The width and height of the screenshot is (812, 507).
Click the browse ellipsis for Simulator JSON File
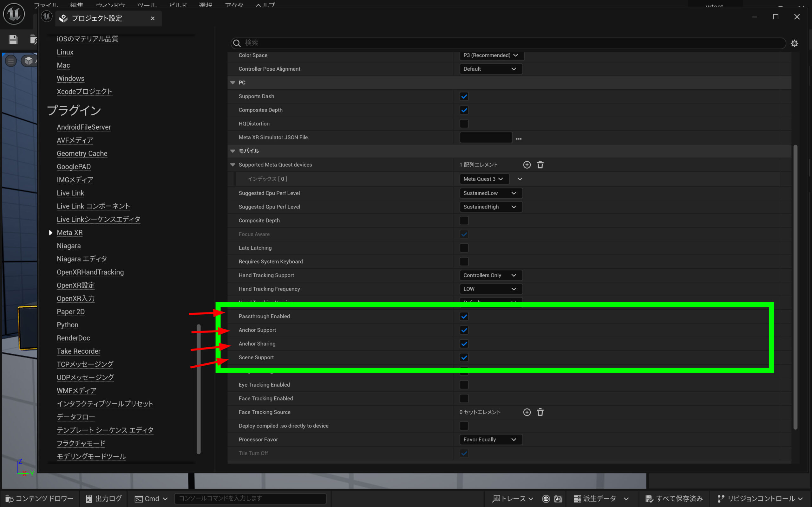518,138
